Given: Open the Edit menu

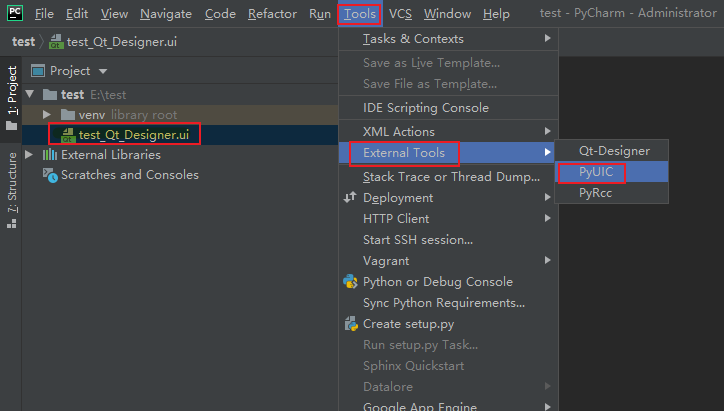Looking at the screenshot, I should coord(77,14).
